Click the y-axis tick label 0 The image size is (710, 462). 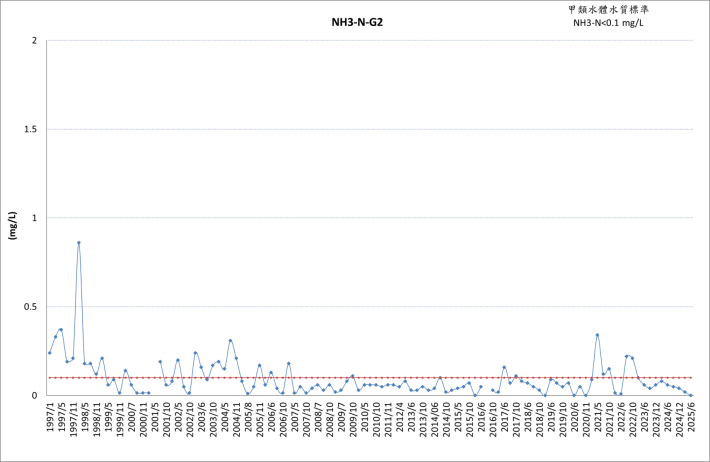coord(34,395)
